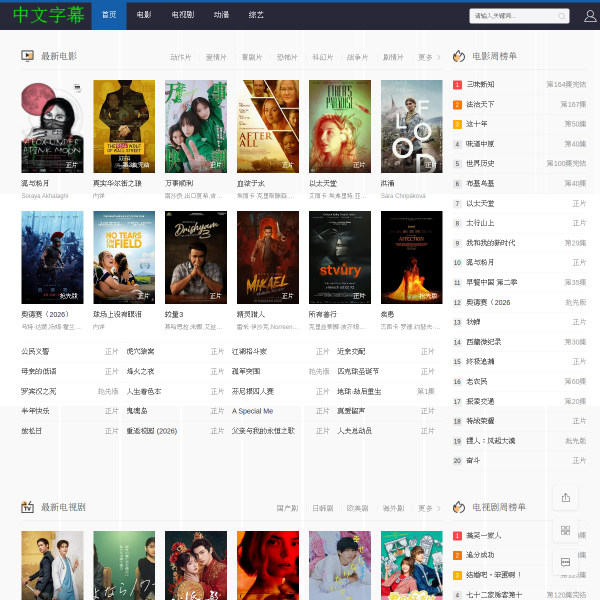Open the 人生春色本 list entry
600x600 pixels.
tap(144, 391)
